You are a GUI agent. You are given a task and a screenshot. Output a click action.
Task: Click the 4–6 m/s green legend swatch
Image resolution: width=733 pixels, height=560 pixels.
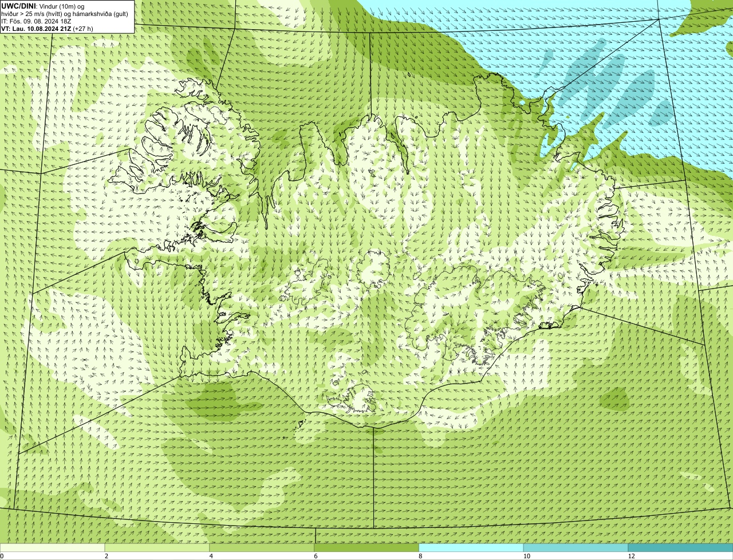(x=262, y=548)
